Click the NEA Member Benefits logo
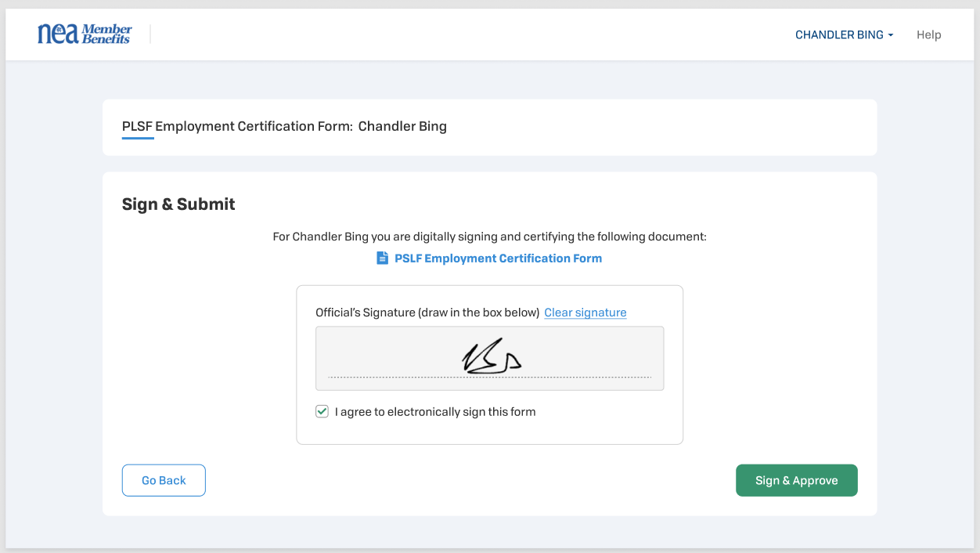Screen dimensions: 980x553 pos(85,34)
